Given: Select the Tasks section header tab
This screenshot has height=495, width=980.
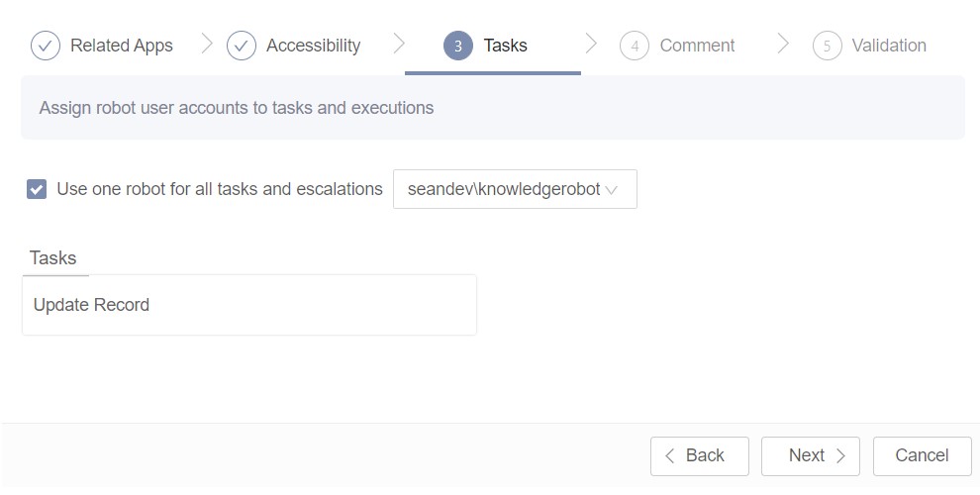Looking at the screenshot, I should pyautogui.click(x=53, y=258).
